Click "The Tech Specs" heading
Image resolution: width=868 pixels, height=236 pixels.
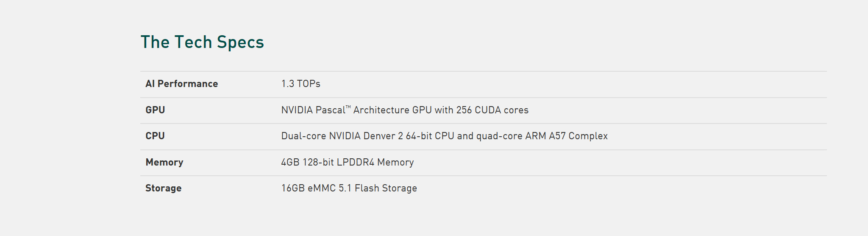tap(202, 42)
